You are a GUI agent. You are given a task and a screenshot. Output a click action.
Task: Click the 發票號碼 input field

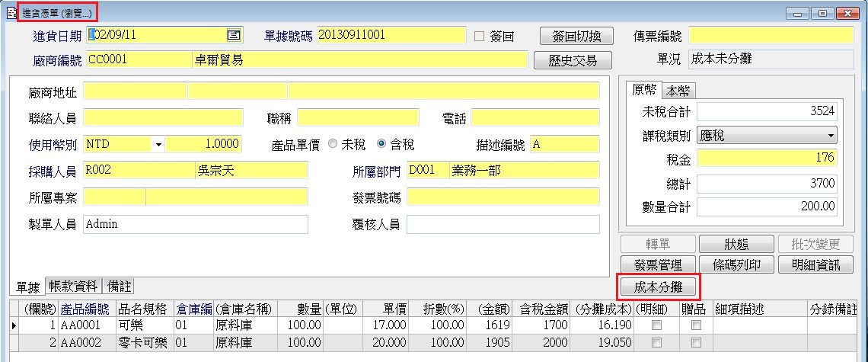pyautogui.click(x=503, y=197)
